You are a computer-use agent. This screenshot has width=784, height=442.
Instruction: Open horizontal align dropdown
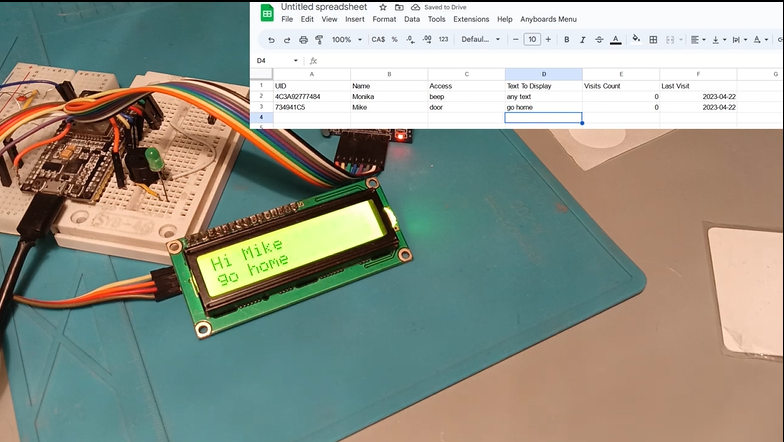tap(698, 40)
